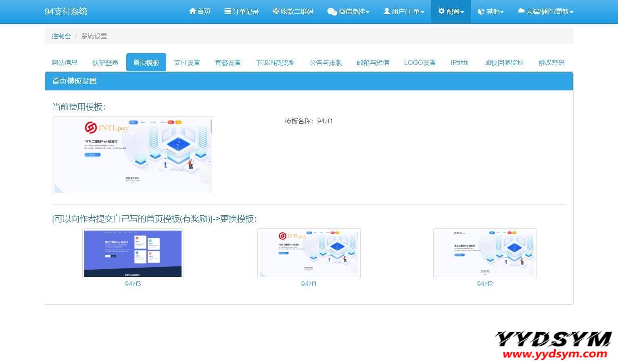Click the 94支付系统 brand link
Image resolution: width=618 pixels, height=364 pixels.
click(x=66, y=11)
